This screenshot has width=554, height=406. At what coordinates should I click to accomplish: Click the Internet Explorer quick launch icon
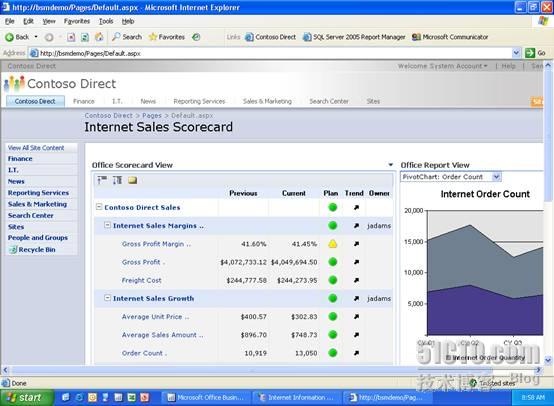click(x=79, y=398)
